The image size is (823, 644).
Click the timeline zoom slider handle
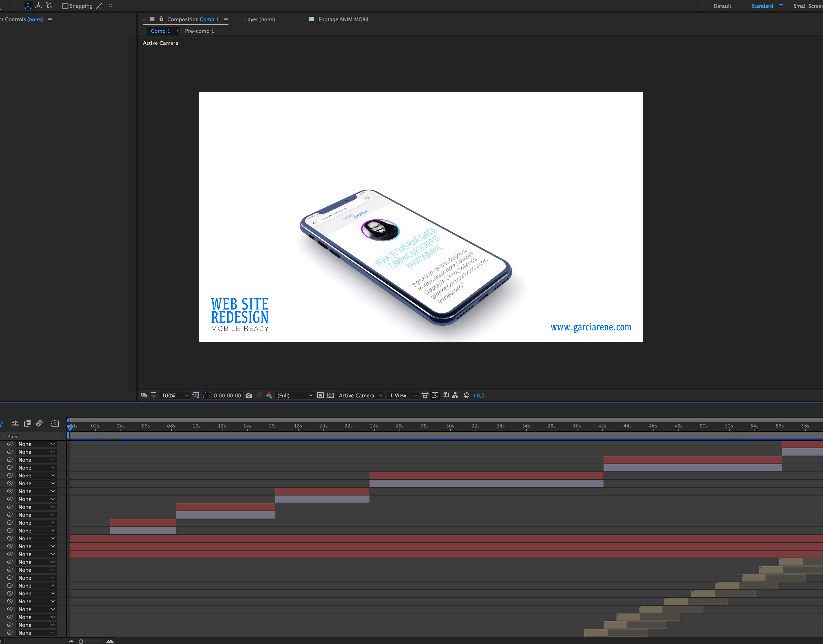[x=81, y=641]
